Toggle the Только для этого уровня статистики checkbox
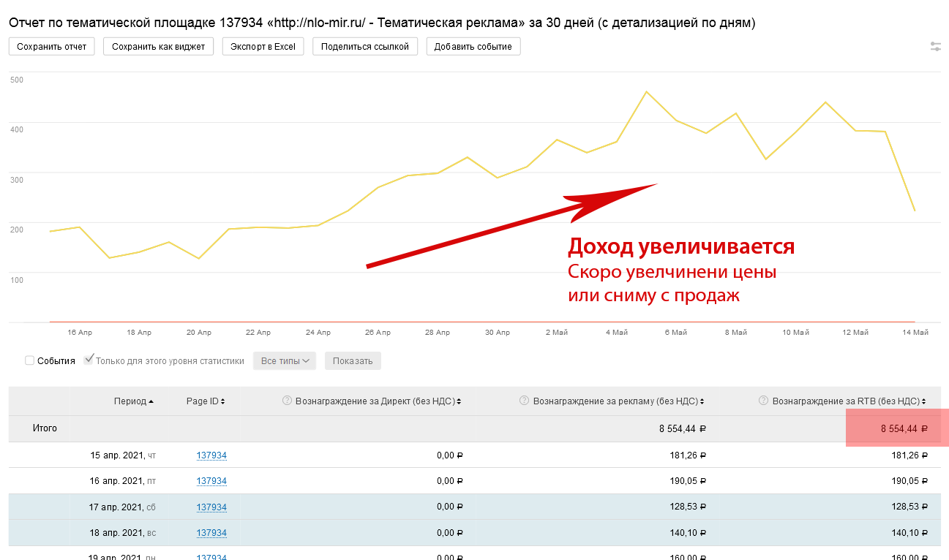The height and width of the screenshot is (560, 949). pos(89,360)
